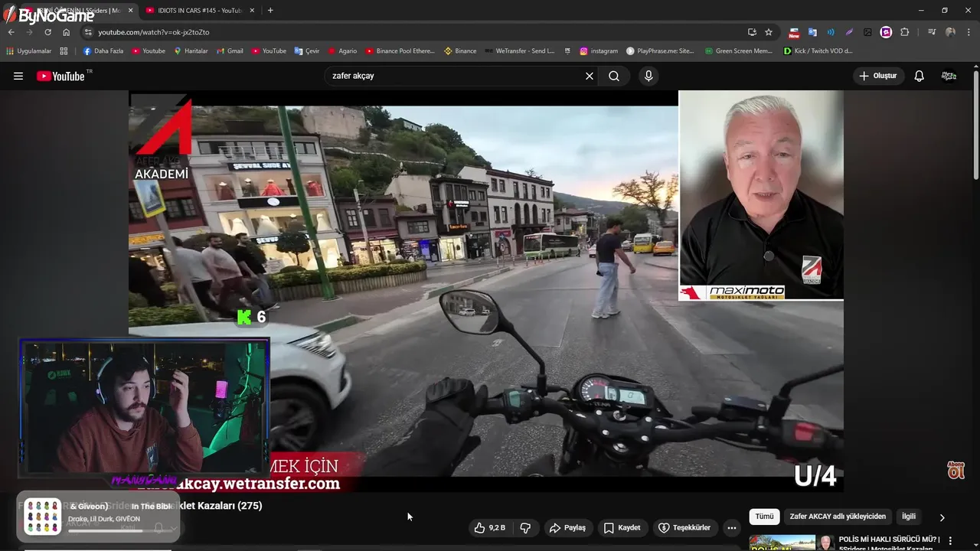
Task: Click the POLİS Mİ HAKLI SÜRÜCÜ MÜ? title
Action: click(x=890, y=540)
